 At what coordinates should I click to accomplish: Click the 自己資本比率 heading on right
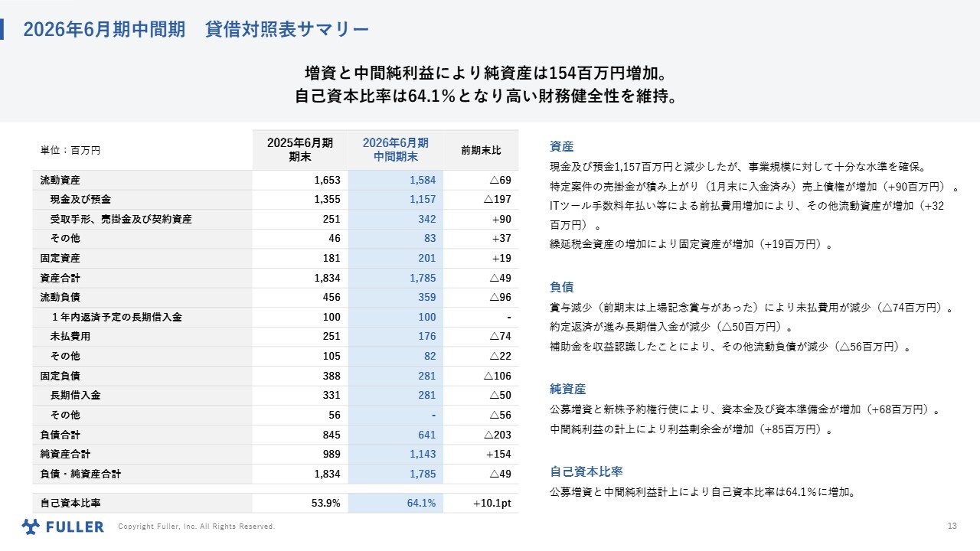pyautogui.click(x=586, y=471)
